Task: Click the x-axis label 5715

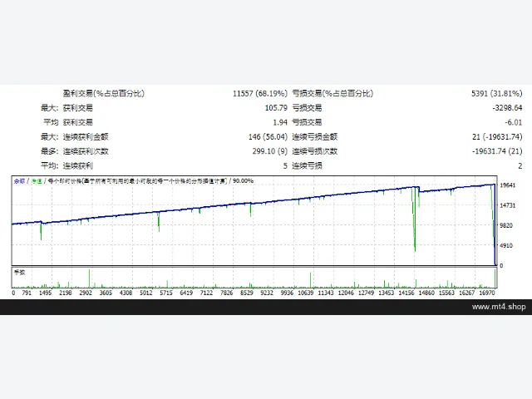Action: (166, 293)
